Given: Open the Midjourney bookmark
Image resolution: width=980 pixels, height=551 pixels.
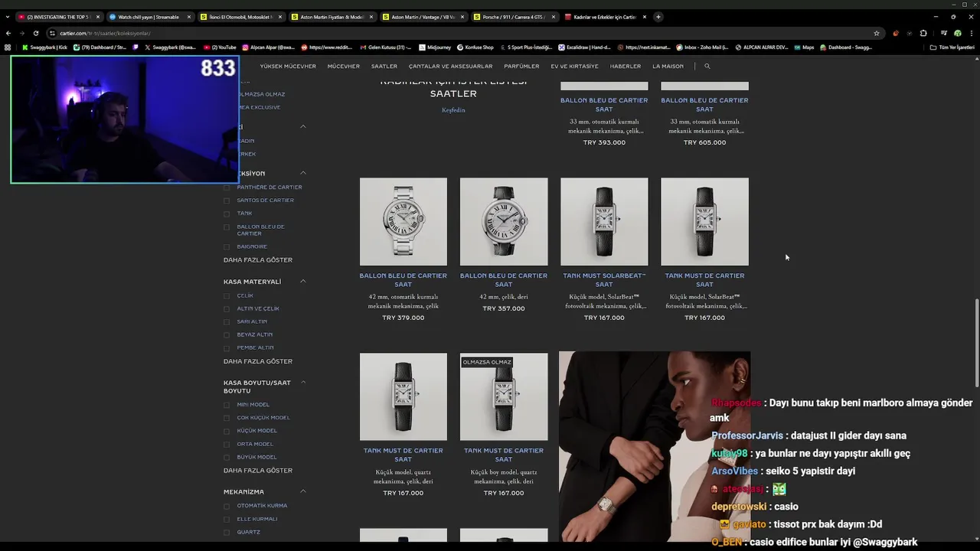Looking at the screenshot, I should (x=435, y=47).
